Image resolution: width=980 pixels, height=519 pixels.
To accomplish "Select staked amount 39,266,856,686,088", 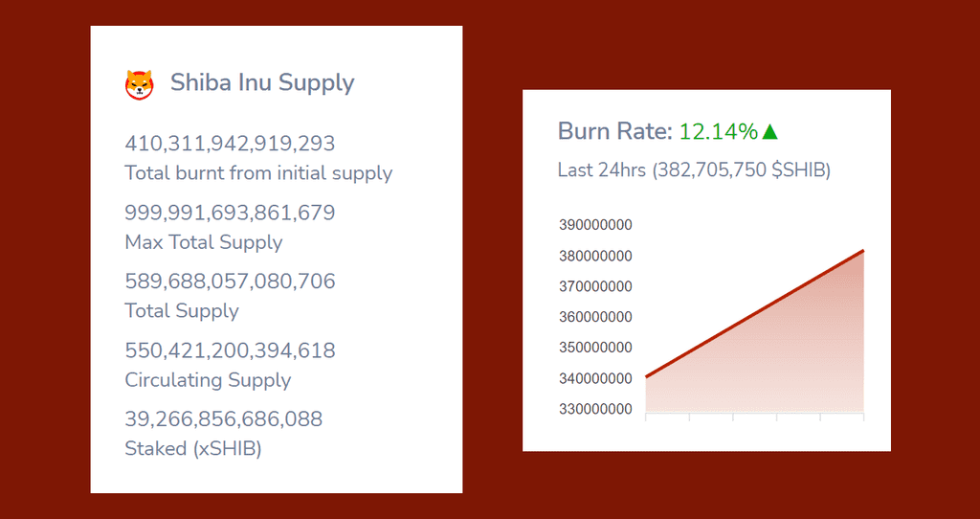I will (x=224, y=419).
